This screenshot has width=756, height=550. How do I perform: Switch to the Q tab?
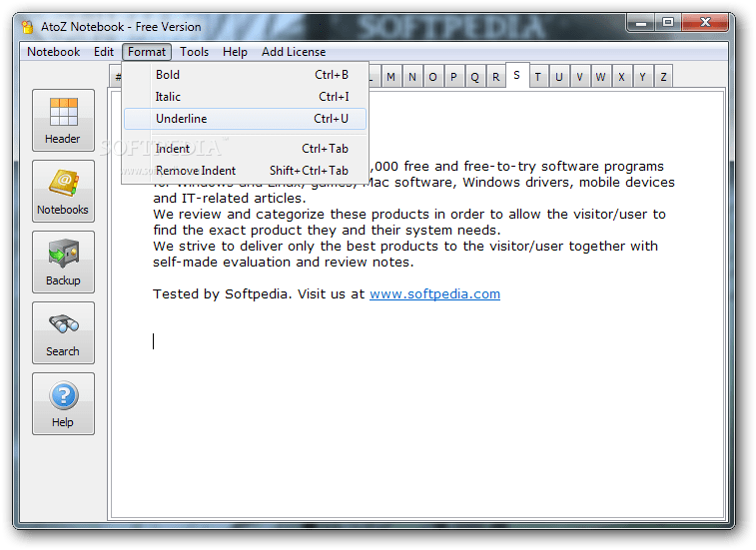point(475,77)
